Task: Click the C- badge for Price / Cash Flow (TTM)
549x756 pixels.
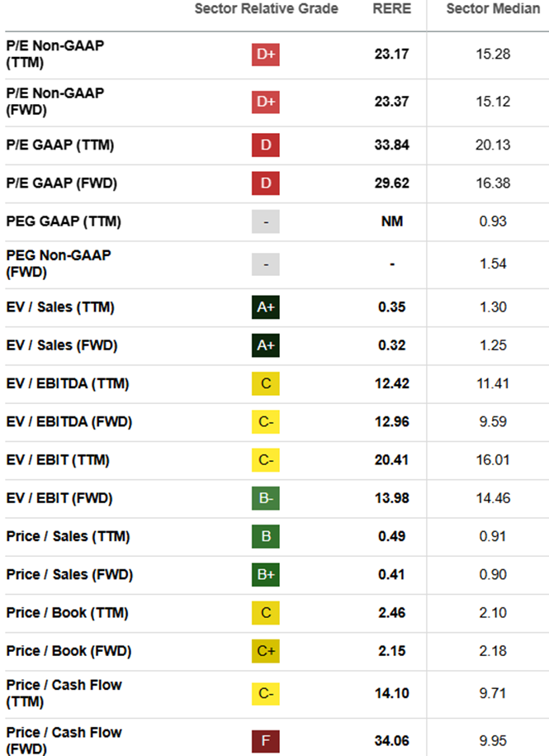Action: tap(265, 694)
